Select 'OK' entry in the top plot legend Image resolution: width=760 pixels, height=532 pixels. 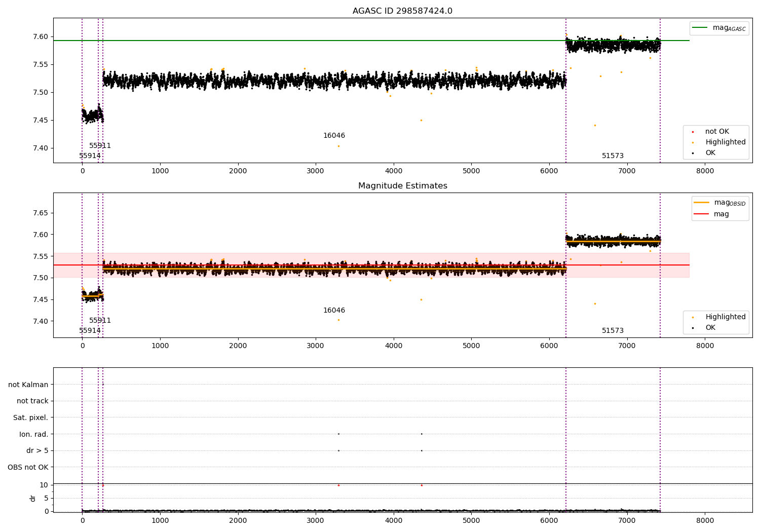(710, 153)
